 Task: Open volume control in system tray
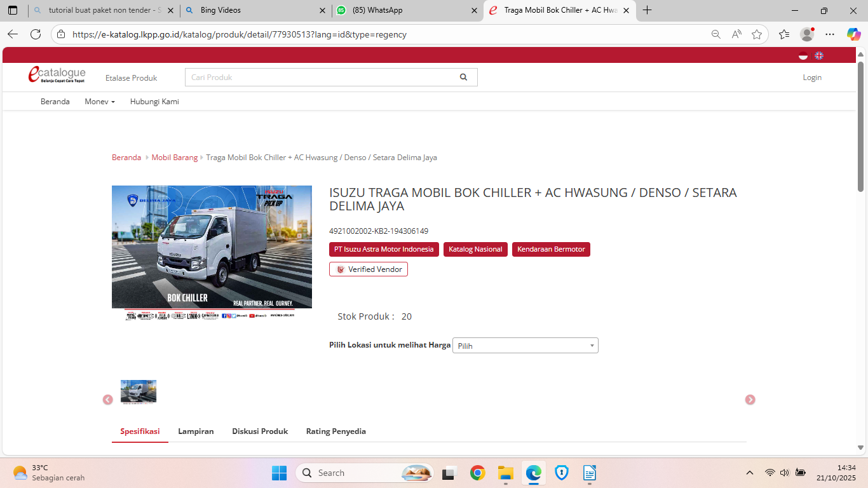pyautogui.click(x=785, y=473)
